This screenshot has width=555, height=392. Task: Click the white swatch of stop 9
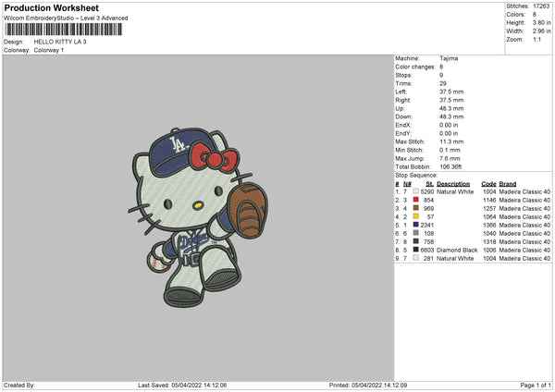click(416, 258)
